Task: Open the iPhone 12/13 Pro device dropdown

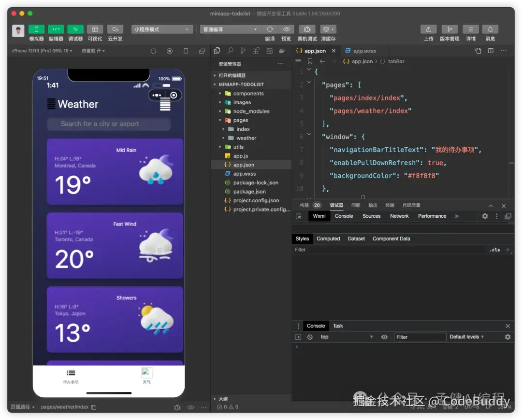Action: 42,51
